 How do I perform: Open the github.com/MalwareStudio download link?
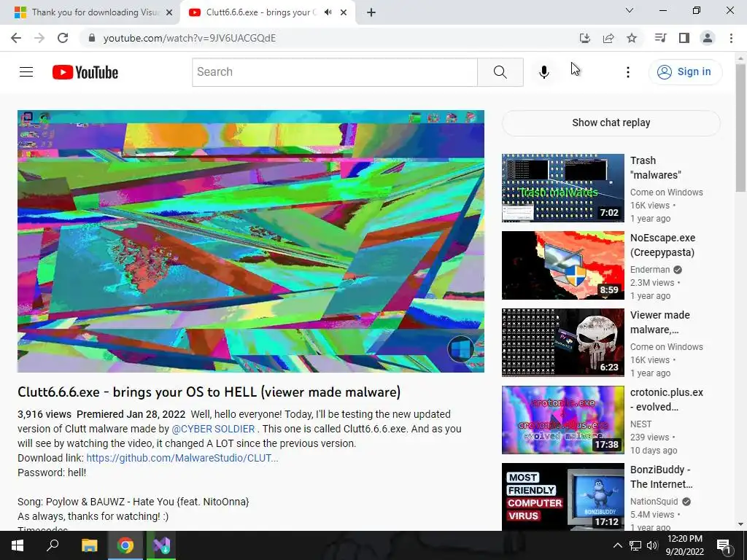(182, 458)
